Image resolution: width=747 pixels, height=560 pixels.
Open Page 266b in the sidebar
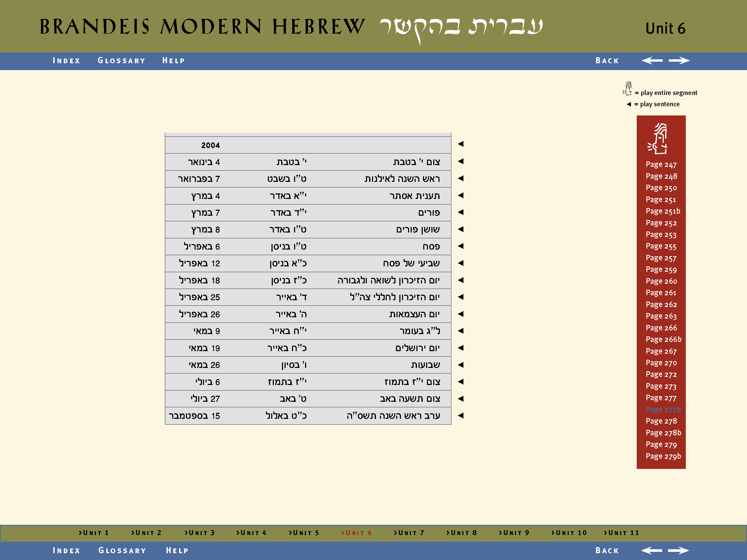coord(664,340)
